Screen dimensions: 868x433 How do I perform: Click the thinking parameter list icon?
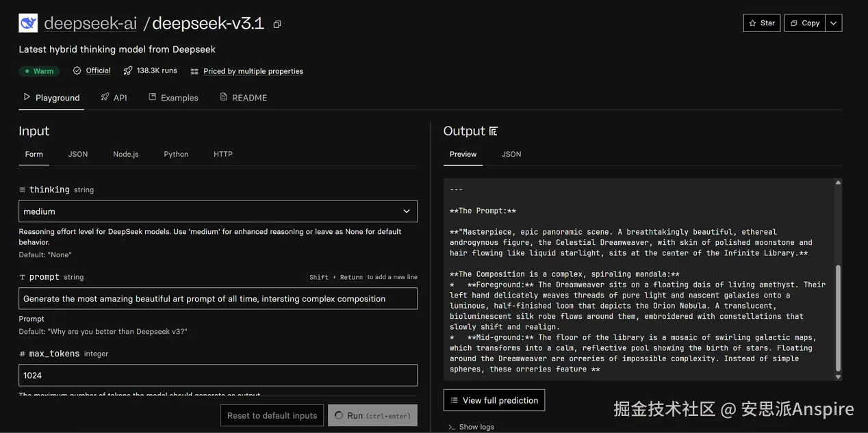pyautogui.click(x=23, y=189)
